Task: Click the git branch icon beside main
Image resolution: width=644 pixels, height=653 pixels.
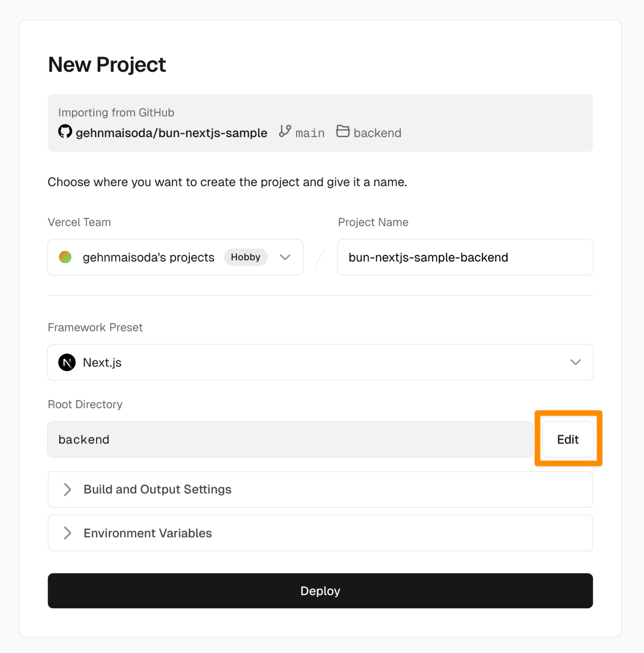Action: [x=285, y=131]
